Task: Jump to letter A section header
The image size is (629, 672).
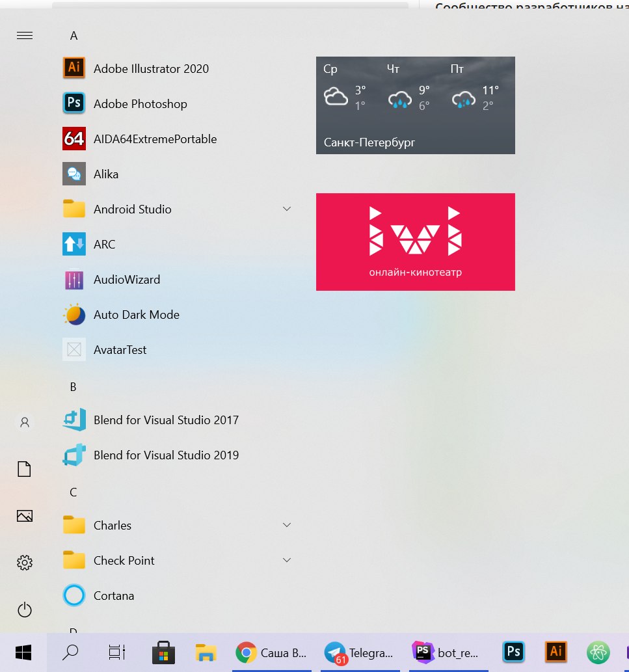Action: point(74,36)
